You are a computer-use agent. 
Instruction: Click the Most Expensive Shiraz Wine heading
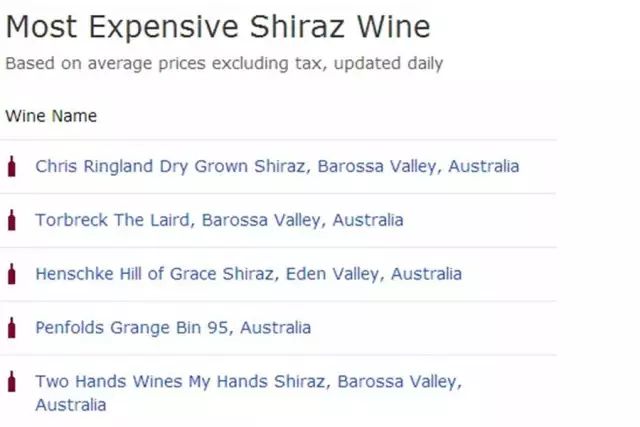(x=218, y=27)
